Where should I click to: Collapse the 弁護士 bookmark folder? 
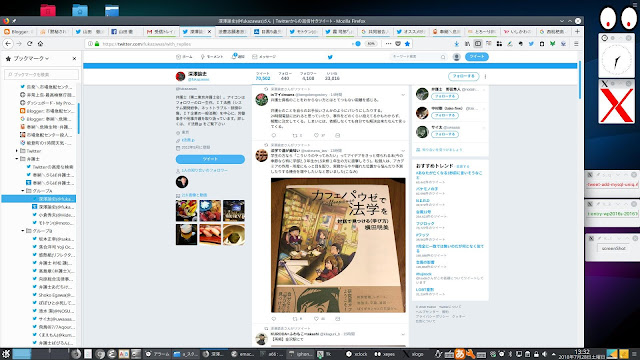(x=16, y=159)
